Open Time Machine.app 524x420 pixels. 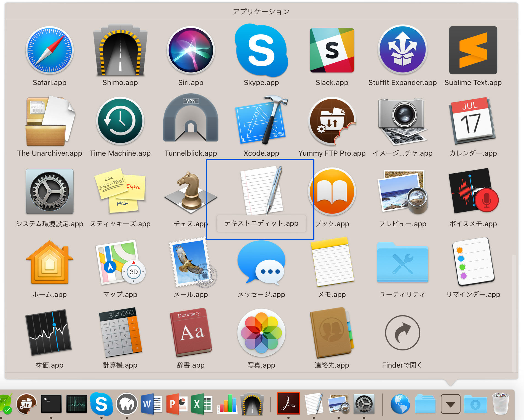click(x=120, y=121)
